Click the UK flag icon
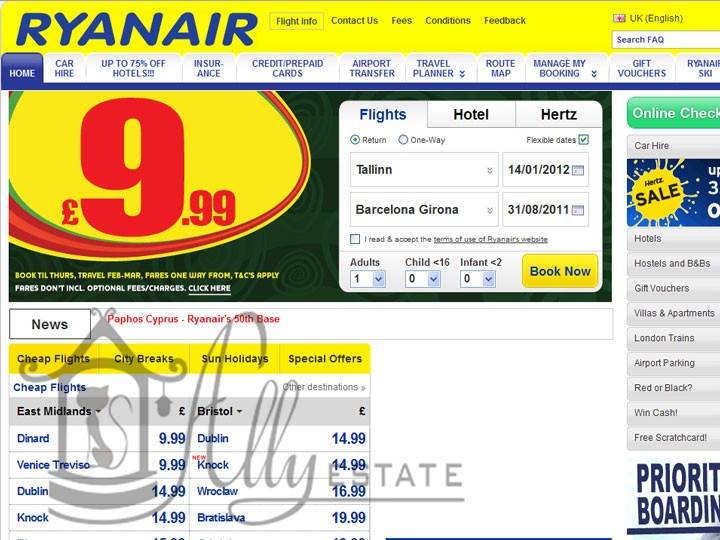 click(619, 18)
